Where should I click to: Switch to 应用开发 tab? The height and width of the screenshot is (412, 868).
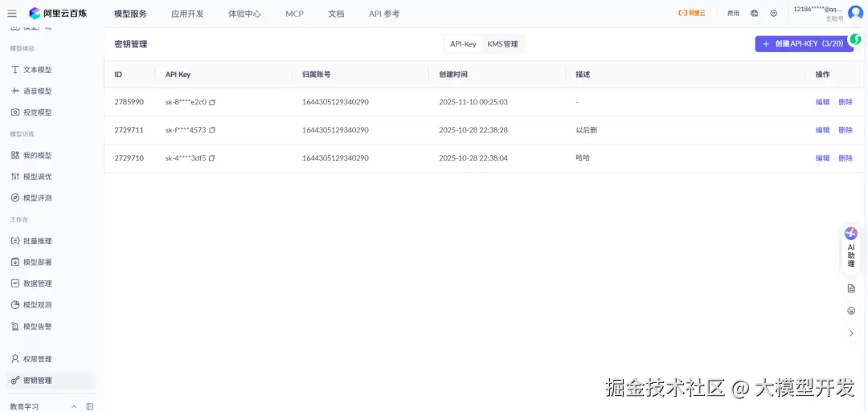click(x=187, y=14)
